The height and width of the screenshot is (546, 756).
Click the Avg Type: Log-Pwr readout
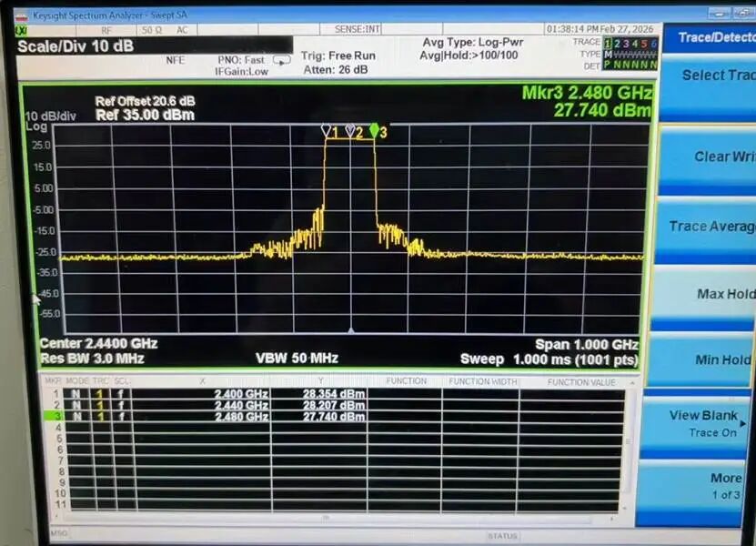[x=472, y=43]
